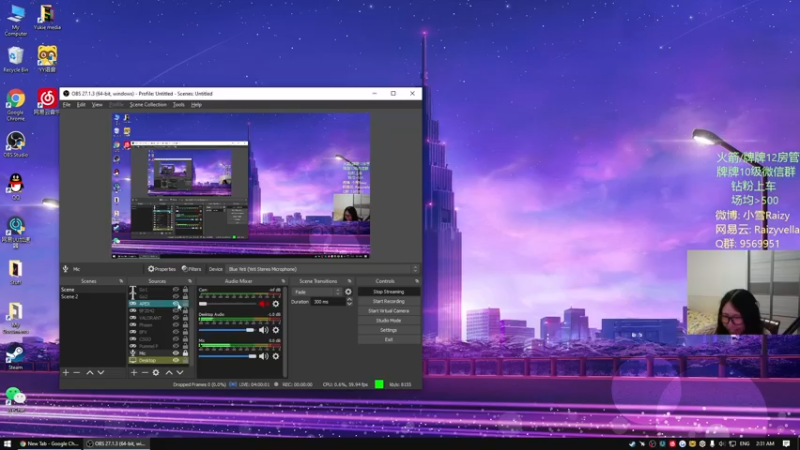This screenshot has width=800, height=450.
Task: Toggle visibility of the CSGO source
Action: pyautogui.click(x=176, y=339)
